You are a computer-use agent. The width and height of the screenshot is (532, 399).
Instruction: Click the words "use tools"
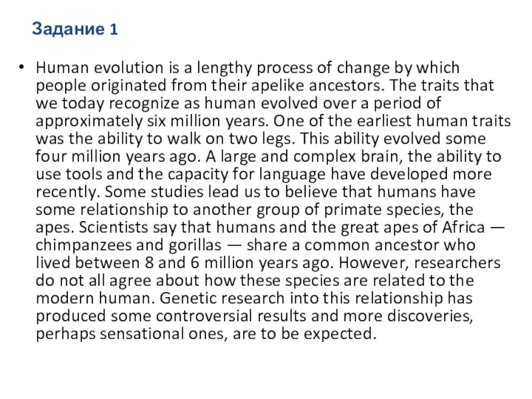point(67,174)
